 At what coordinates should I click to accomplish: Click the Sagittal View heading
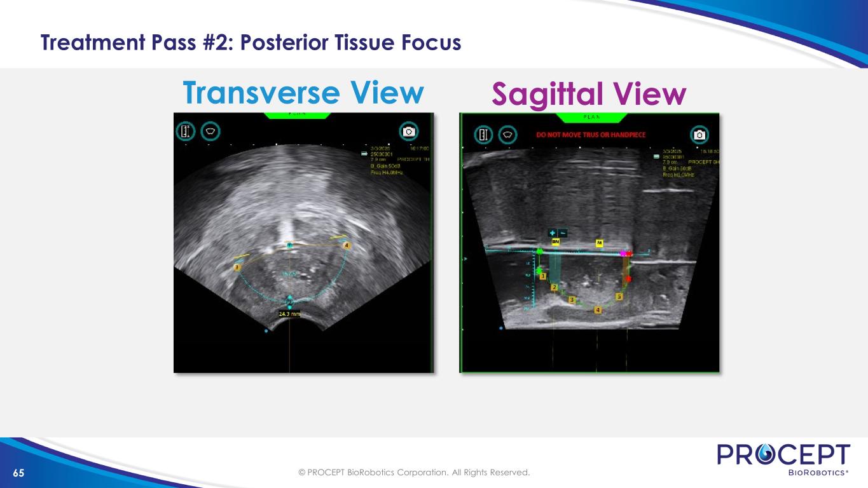[x=589, y=95]
